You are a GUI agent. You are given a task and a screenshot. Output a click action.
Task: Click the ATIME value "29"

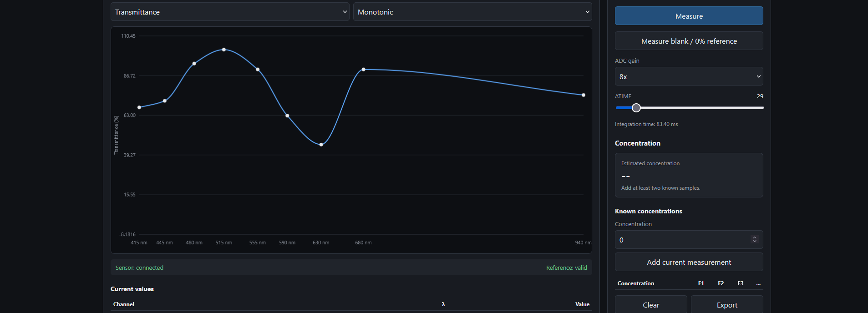(760, 96)
